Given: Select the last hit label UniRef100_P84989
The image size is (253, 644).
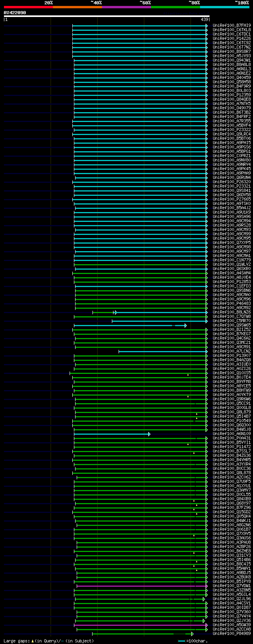Looking at the screenshot, I should coord(232,634).
